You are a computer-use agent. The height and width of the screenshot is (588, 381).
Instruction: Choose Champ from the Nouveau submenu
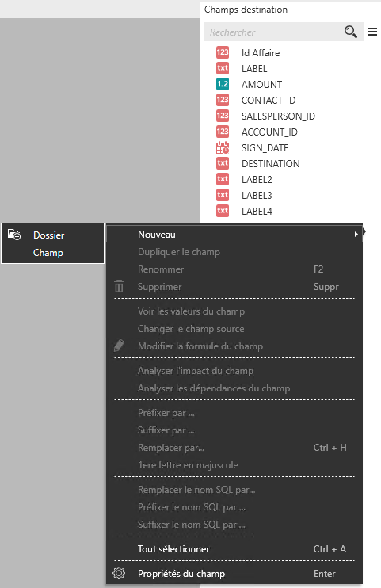click(48, 253)
